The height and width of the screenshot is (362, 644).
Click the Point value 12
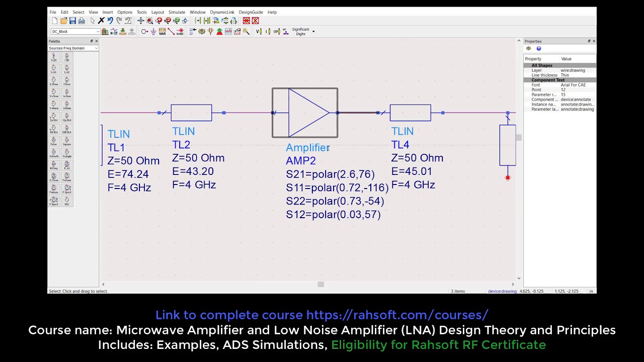coord(563,90)
